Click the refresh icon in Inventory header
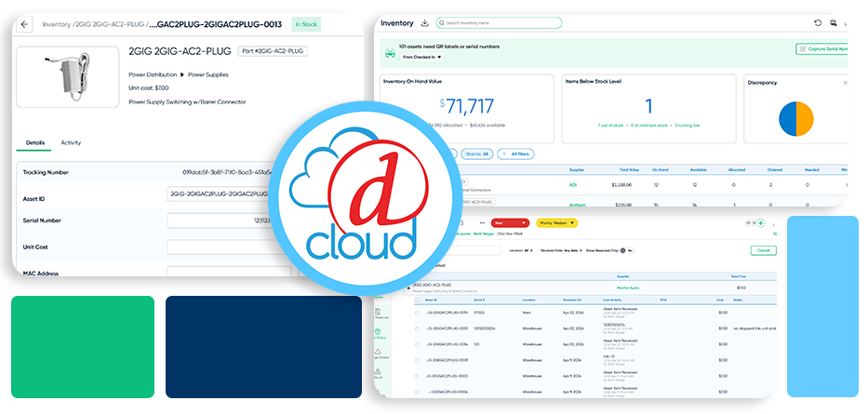The height and width of the screenshot is (414, 868). (x=818, y=23)
